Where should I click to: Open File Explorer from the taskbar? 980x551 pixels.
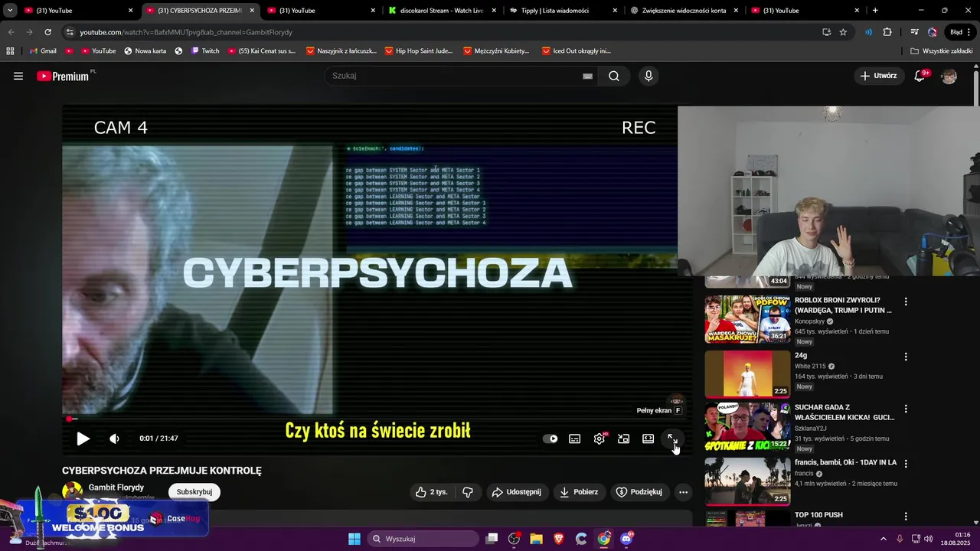click(536, 539)
